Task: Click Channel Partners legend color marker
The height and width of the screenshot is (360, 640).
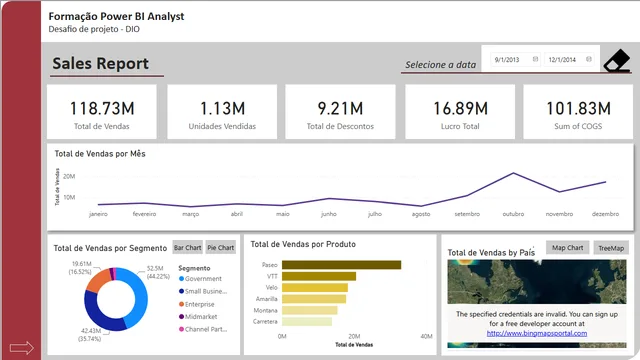Action: [x=181, y=329]
